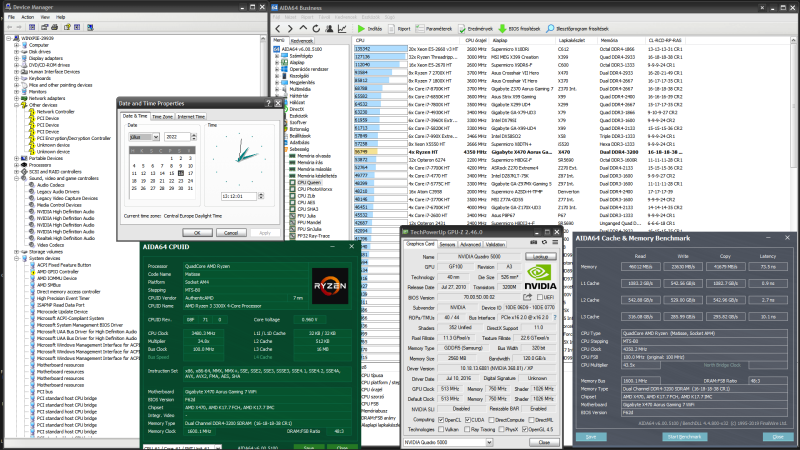This screenshot has width=800, height=450.
Task: Click Device Manager vertical scrollbar up arrow
Action: (x=263, y=38)
